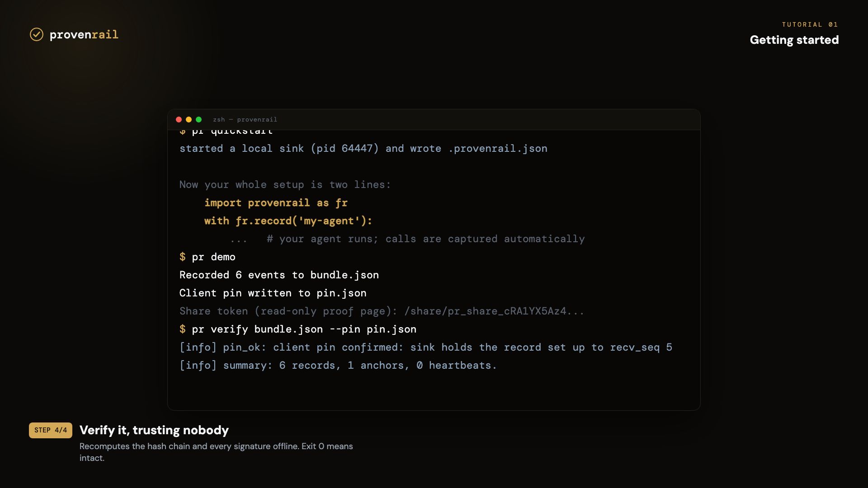Click 'Recorded 6 events to bundle.json'
868x488 pixels.
point(279,275)
